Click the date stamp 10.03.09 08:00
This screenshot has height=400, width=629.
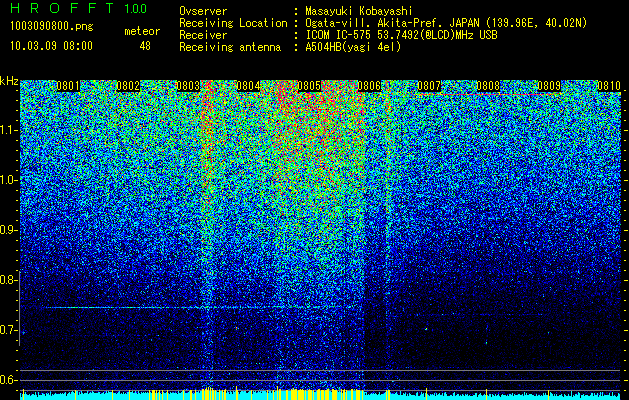(51, 46)
